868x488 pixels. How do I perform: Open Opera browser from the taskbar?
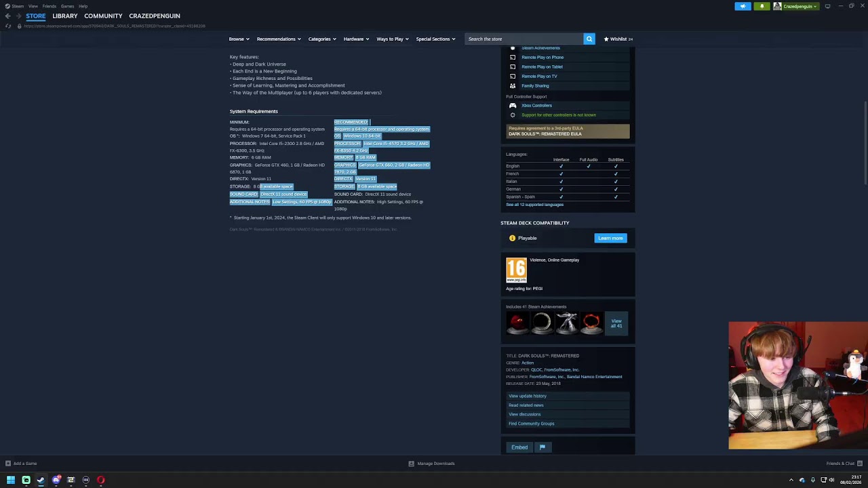pos(100,480)
